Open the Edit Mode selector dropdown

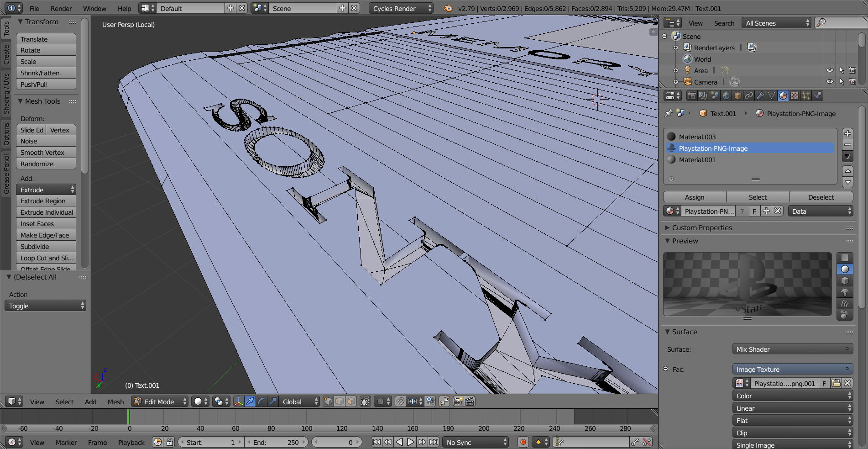coord(160,401)
